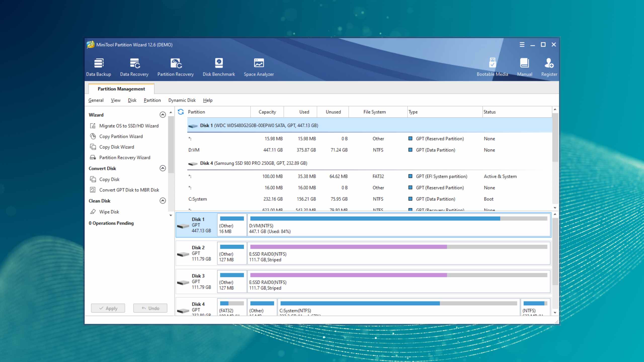Screen dimensions: 644x362
Task: Click color square of C:System Data Partition type
Action: coord(410,199)
